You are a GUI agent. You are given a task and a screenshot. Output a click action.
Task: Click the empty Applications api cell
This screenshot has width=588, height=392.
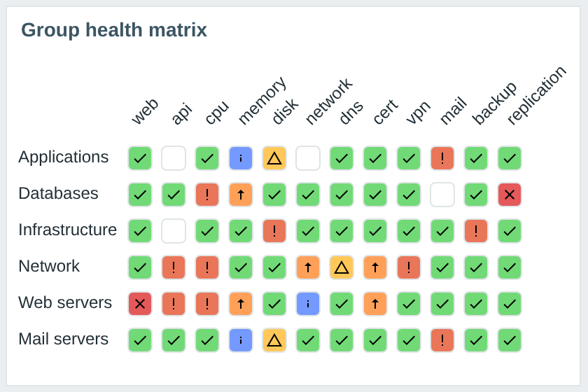pyautogui.click(x=174, y=158)
